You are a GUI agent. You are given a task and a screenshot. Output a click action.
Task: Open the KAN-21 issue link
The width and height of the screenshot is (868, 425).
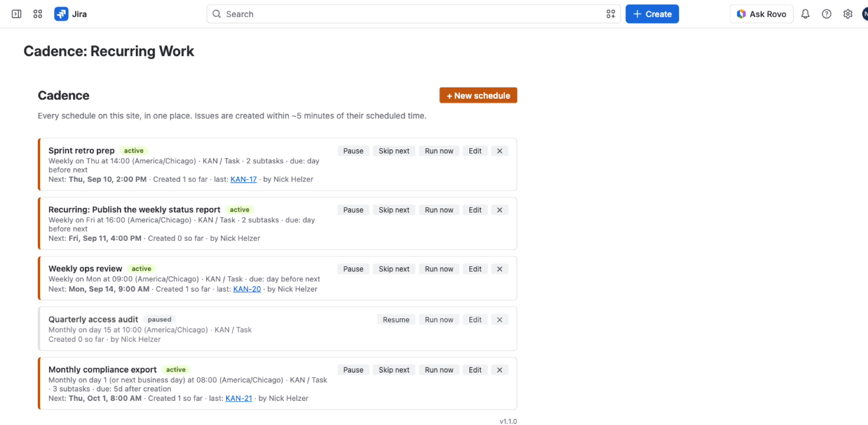click(239, 399)
